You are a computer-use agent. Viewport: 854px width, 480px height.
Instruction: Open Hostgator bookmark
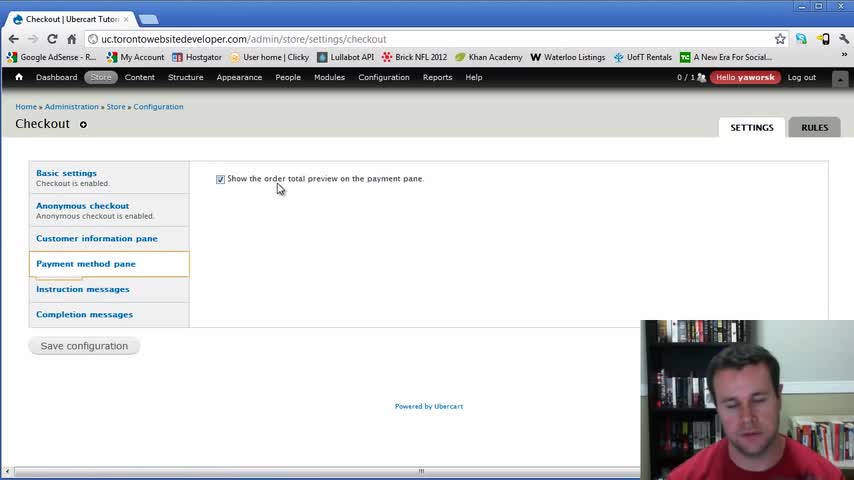(x=197, y=57)
